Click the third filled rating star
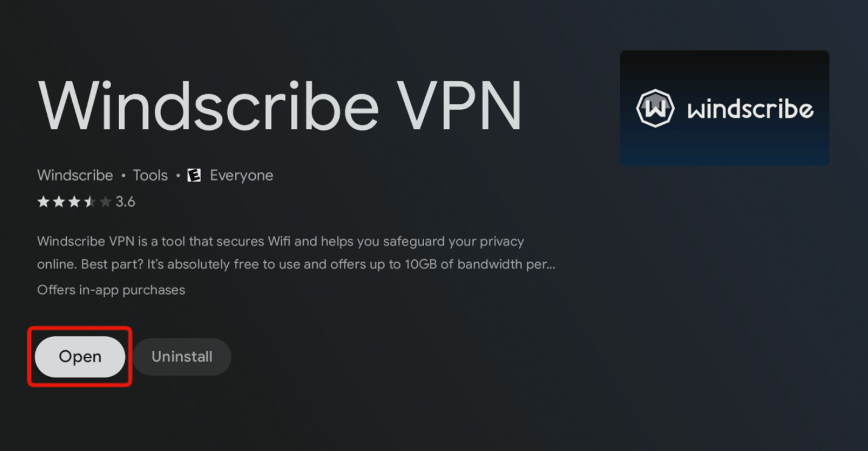This screenshot has width=868, height=451. tap(74, 202)
